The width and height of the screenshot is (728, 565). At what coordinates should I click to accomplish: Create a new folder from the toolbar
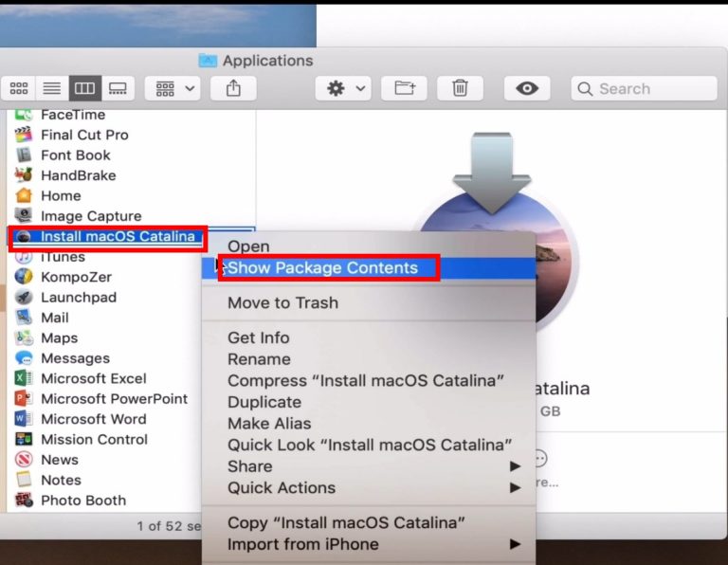pos(405,88)
